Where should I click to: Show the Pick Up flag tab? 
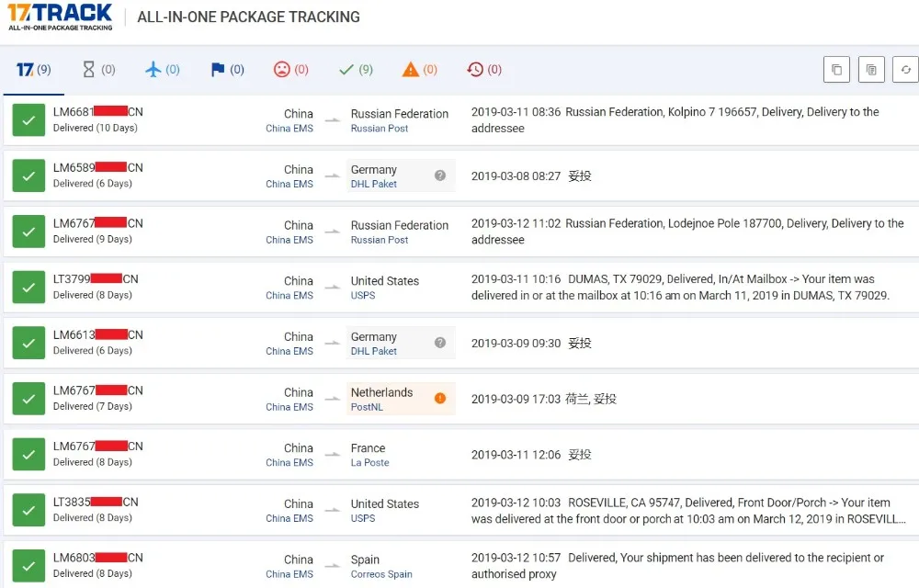coord(227,70)
